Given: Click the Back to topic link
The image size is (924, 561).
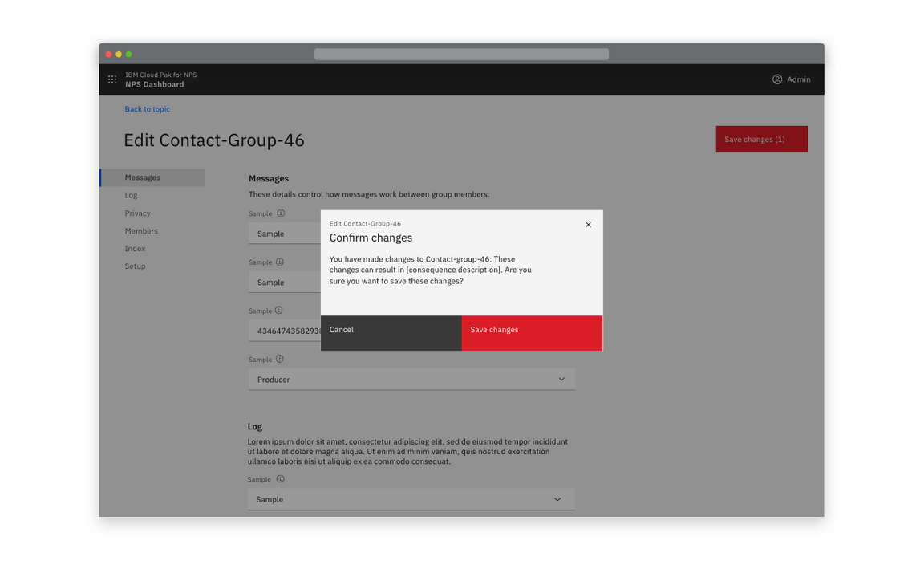Looking at the screenshot, I should [x=147, y=108].
